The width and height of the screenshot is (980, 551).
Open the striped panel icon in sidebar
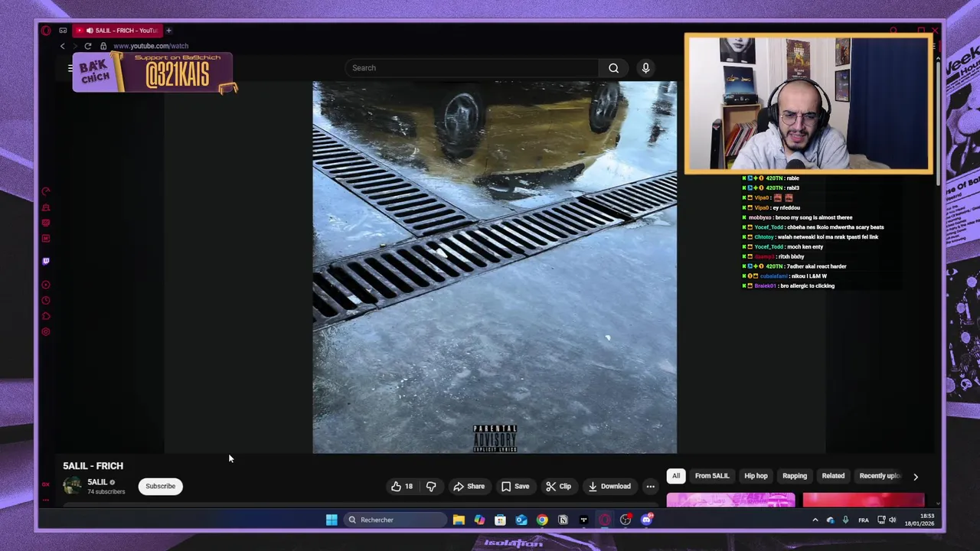[x=46, y=223]
